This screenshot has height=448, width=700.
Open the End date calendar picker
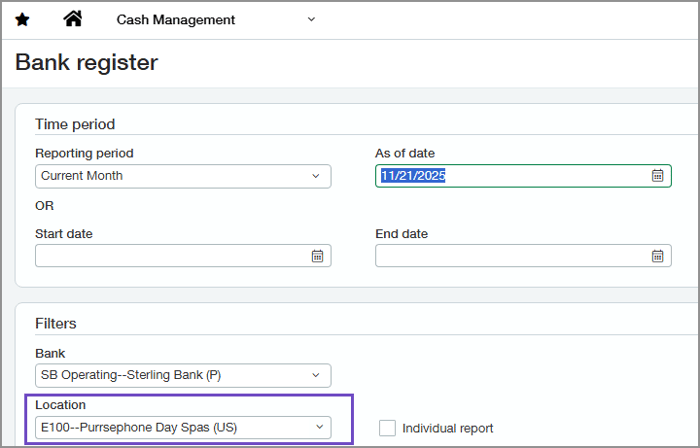657,256
